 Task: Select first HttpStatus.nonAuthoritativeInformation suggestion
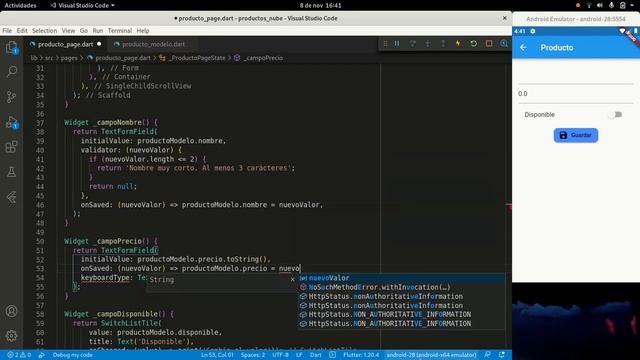(402, 296)
